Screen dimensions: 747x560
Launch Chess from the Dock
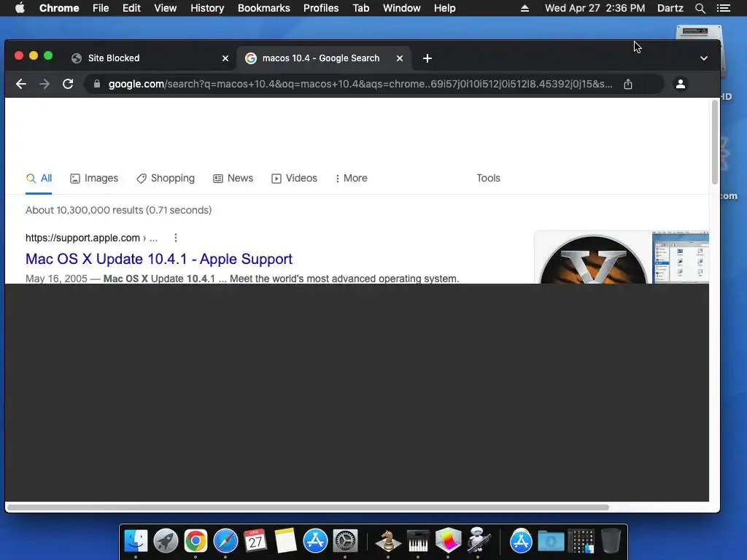click(x=388, y=540)
